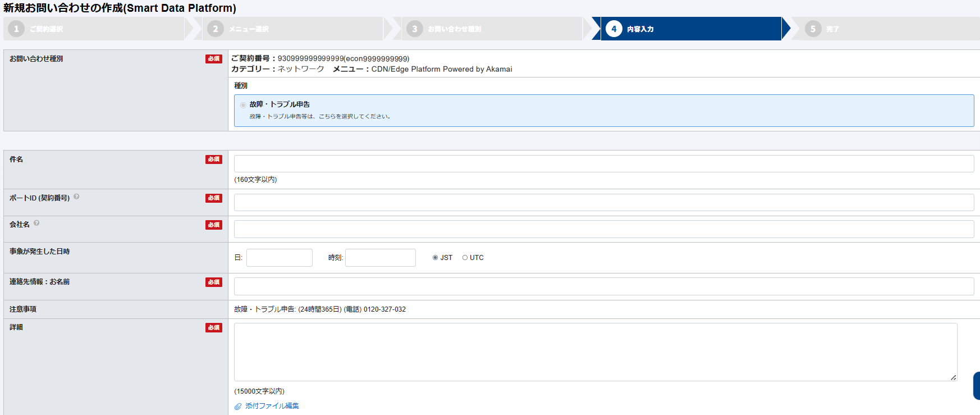This screenshot has width=980, height=415.
Task: Select the JST timezone radio button
Action: point(435,258)
